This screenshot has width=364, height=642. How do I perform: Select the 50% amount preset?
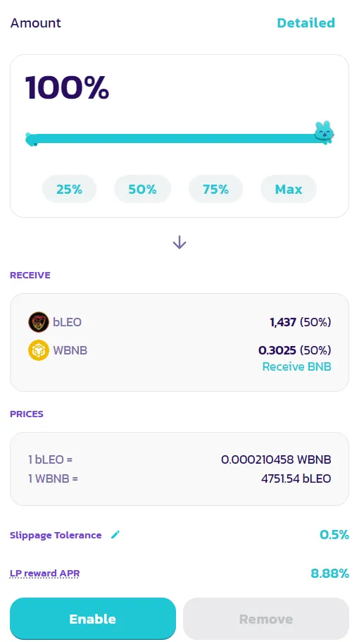tap(142, 189)
